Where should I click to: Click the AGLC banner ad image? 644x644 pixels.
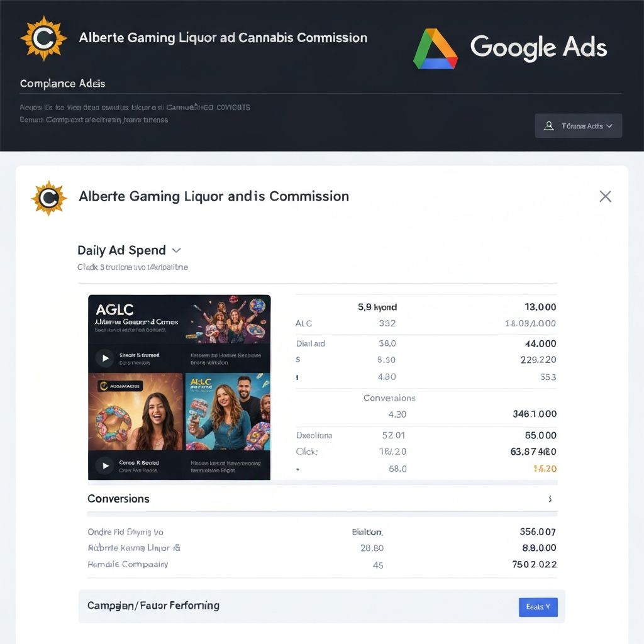coord(179,319)
